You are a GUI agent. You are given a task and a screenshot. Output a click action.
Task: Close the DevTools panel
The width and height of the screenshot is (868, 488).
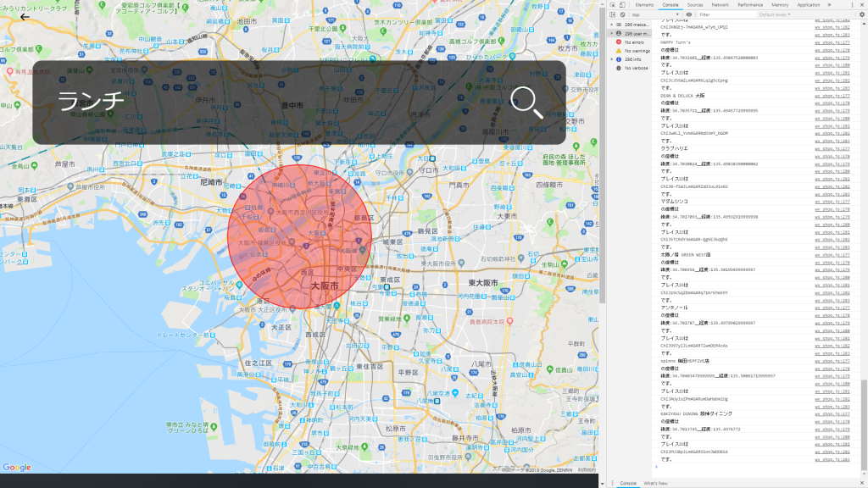[862, 5]
